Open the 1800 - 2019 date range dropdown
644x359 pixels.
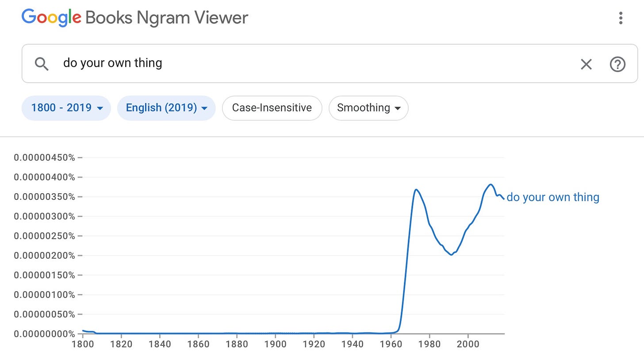[66, 108]
